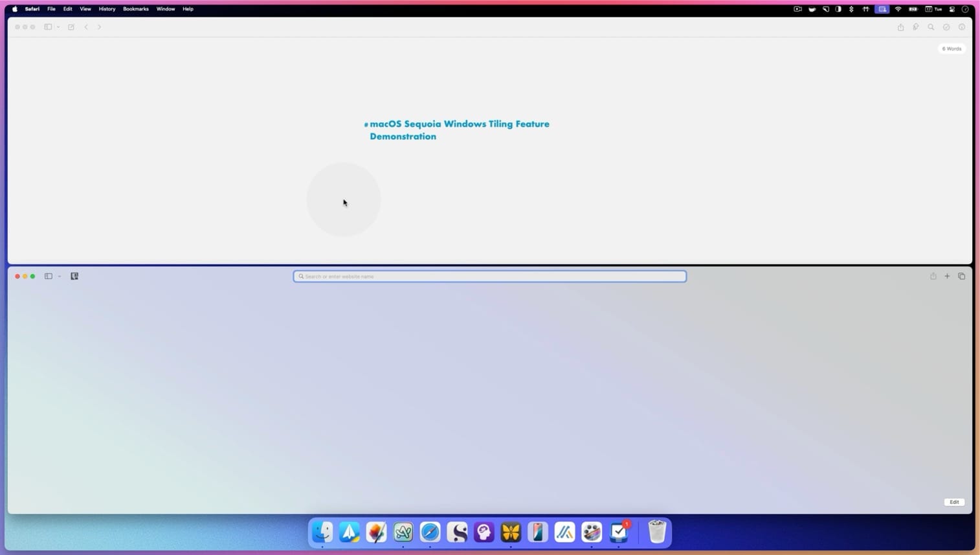Image resolution: width=980 pixels, height=555 pixels.
Task: Open Reminders from the Dock badge icon
Action: pos(618,532)
